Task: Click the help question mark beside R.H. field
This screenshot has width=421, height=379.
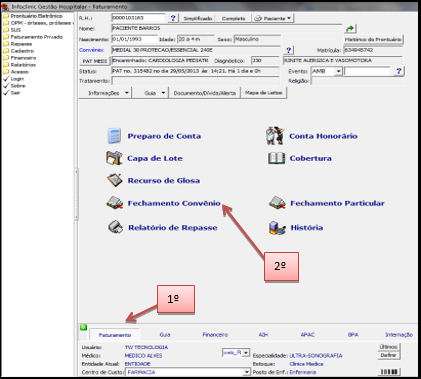Action: [x=173, y=18]
